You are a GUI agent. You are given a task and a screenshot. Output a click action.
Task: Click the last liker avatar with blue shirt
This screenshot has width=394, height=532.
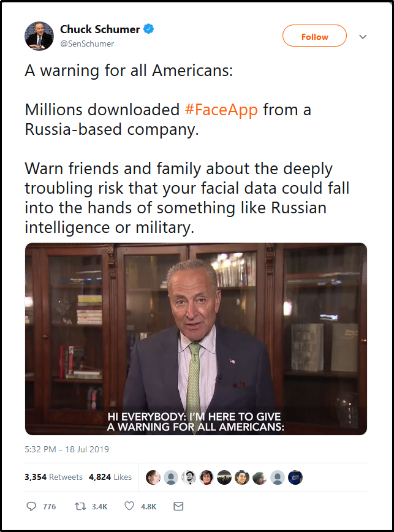[x=295, y=477]
